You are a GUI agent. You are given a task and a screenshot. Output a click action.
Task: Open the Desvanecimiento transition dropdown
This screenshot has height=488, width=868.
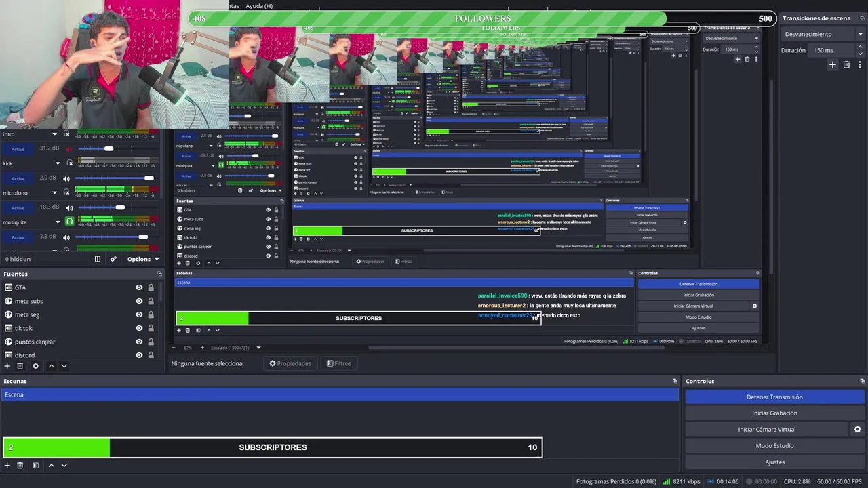(x=823, y=34)
